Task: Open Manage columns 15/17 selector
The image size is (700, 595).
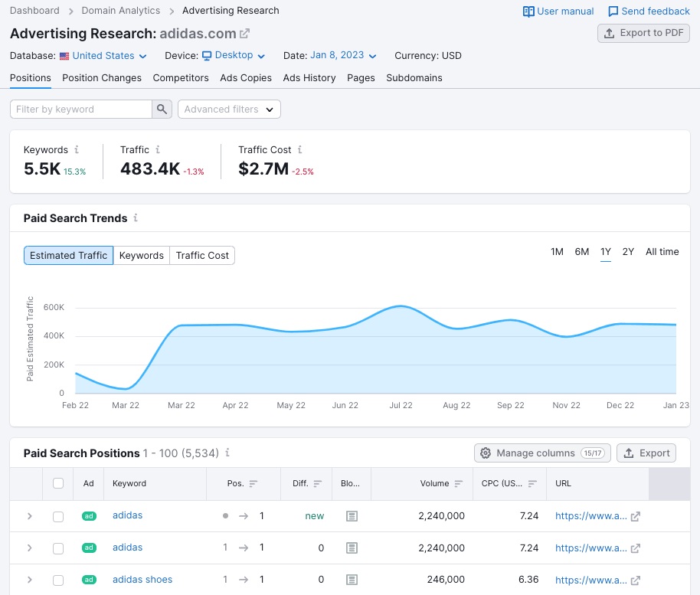Action: click(542, 453)
